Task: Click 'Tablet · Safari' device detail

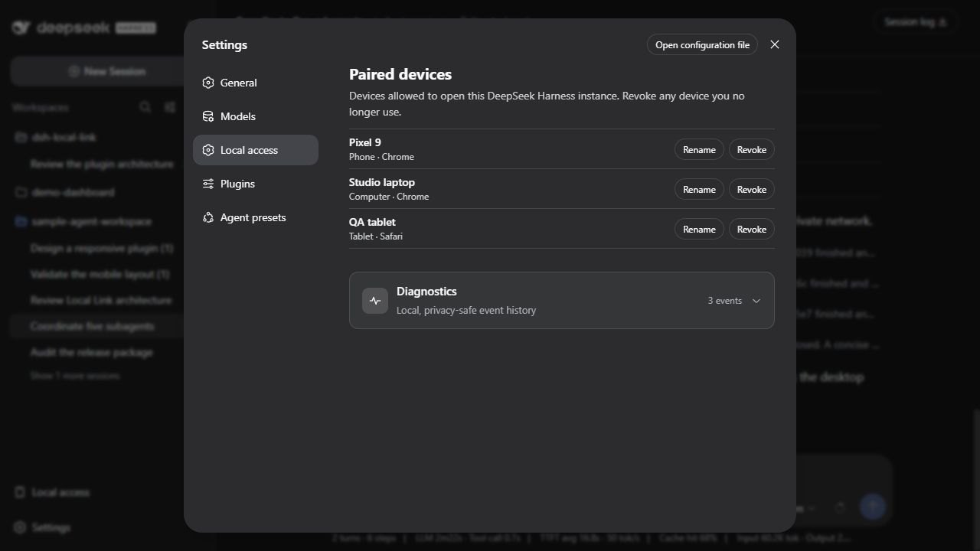Action: click(x=376, y=236)
